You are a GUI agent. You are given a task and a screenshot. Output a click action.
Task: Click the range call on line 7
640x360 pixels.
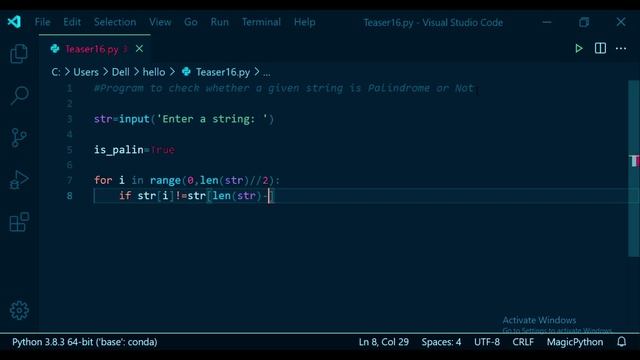click(x=165, y=180)
